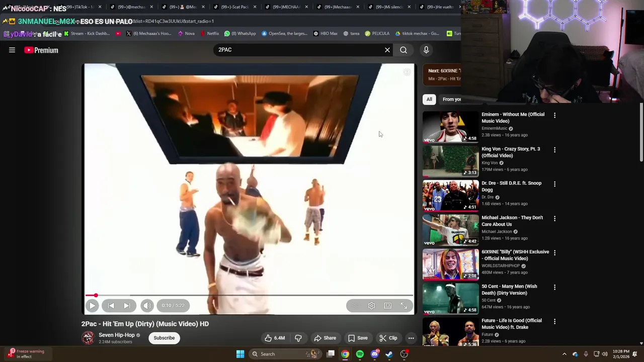
Task: Open the 50 Cent Many Men title
Action: coord(510,290)
